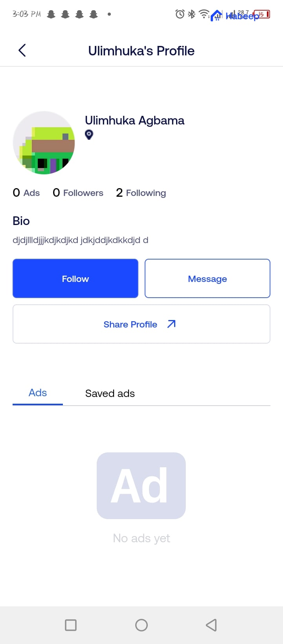Tap the Android home circle button
The image size is (283, 644).
pyautogui.click(x=141, y=625)
